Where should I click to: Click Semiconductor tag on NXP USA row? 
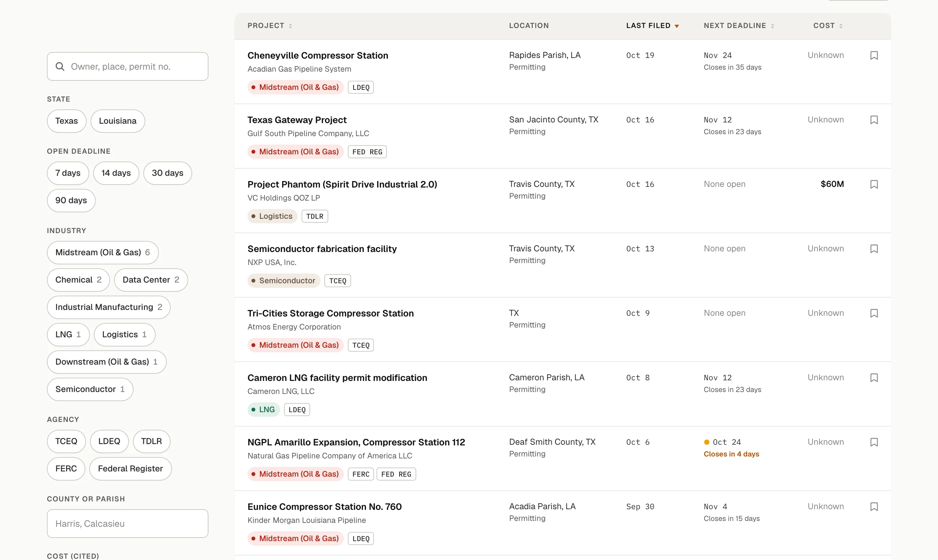pyautogui.click(x=284, y=281)
